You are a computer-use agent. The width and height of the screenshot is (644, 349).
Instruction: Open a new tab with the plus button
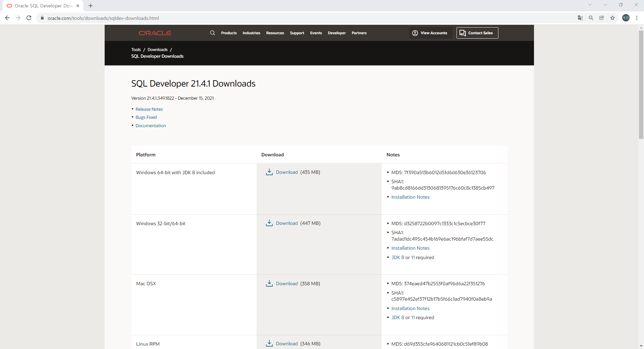(x=91, y=6)
